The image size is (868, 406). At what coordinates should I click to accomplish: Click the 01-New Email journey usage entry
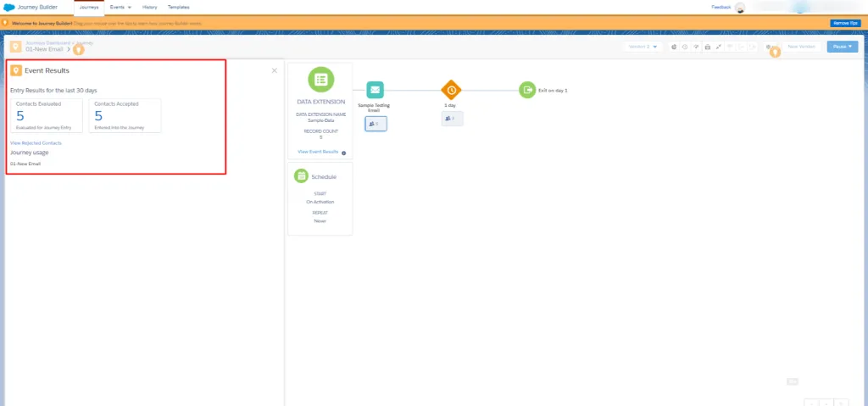(x=25, y=164)
